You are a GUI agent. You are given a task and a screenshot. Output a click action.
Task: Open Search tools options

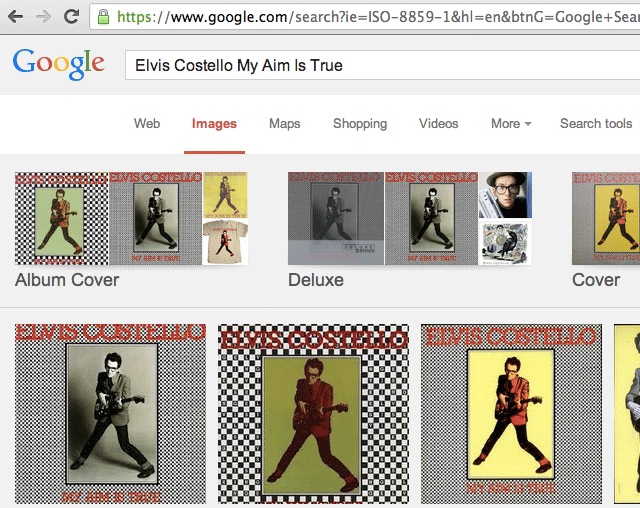tap(596, 124)
